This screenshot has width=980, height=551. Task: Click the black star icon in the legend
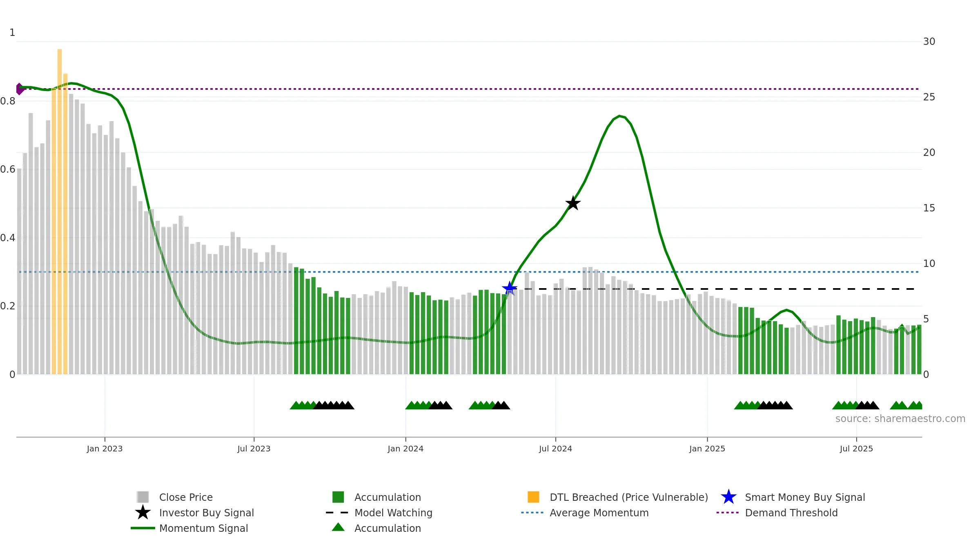pyautogui.click(x=143, y=513)
